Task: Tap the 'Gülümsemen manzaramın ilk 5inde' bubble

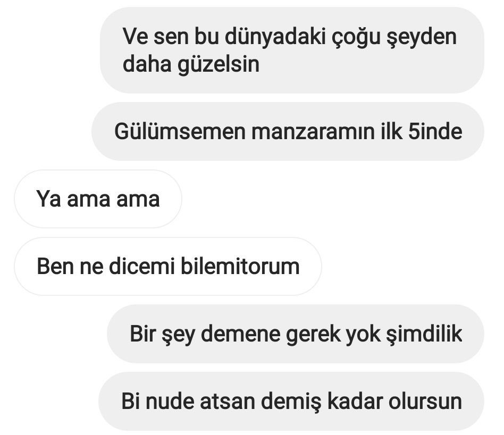Action: 288,131
